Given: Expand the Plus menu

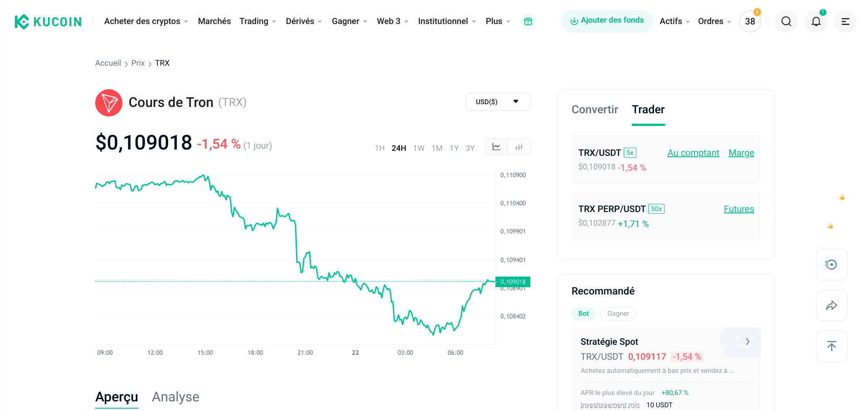Looking at the screenshot, I should click(x=498, y=21).
